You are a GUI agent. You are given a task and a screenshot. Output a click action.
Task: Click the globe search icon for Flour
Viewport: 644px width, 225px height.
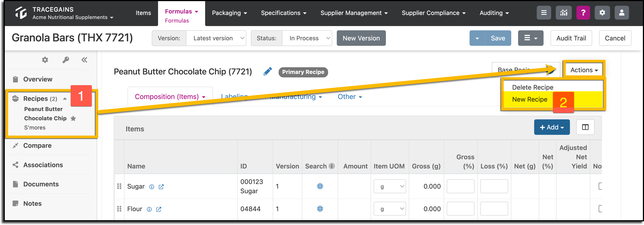coord(320,209)
